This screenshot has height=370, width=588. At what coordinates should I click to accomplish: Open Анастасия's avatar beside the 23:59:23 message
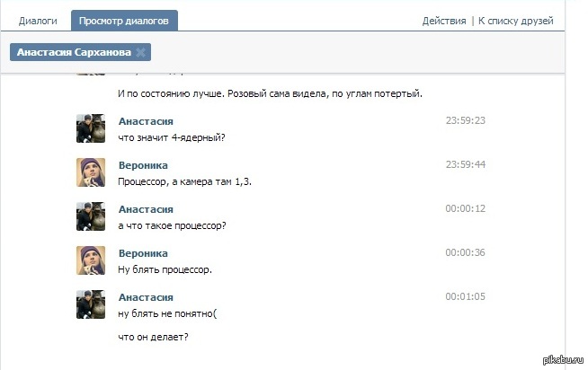[x=91, y=128]
